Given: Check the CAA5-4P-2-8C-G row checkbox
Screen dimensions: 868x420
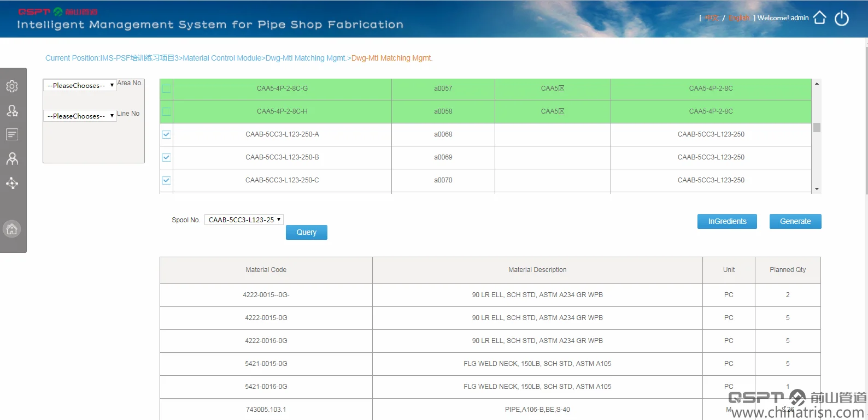Looking at the screenshot, I should tap(166, 88).
